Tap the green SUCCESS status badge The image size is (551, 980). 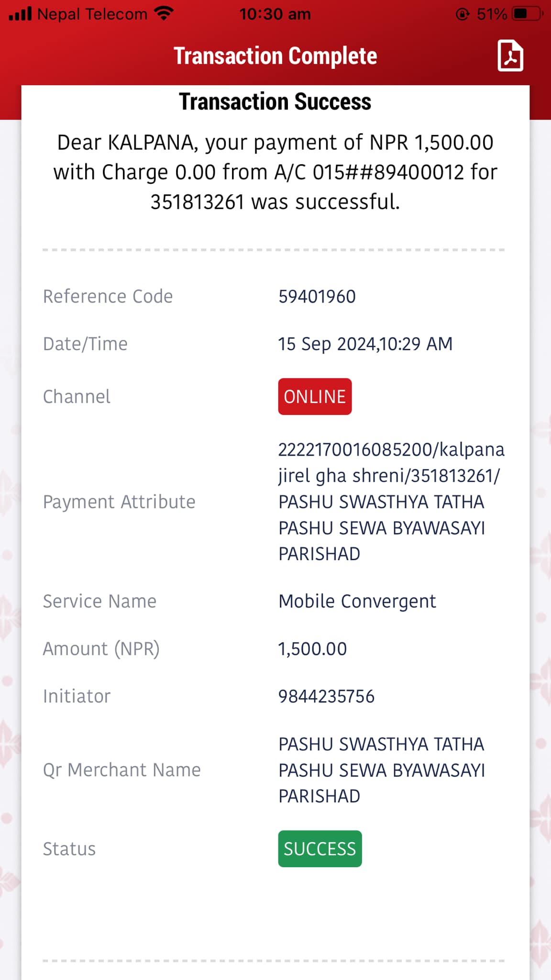click(x=320, y=848)
